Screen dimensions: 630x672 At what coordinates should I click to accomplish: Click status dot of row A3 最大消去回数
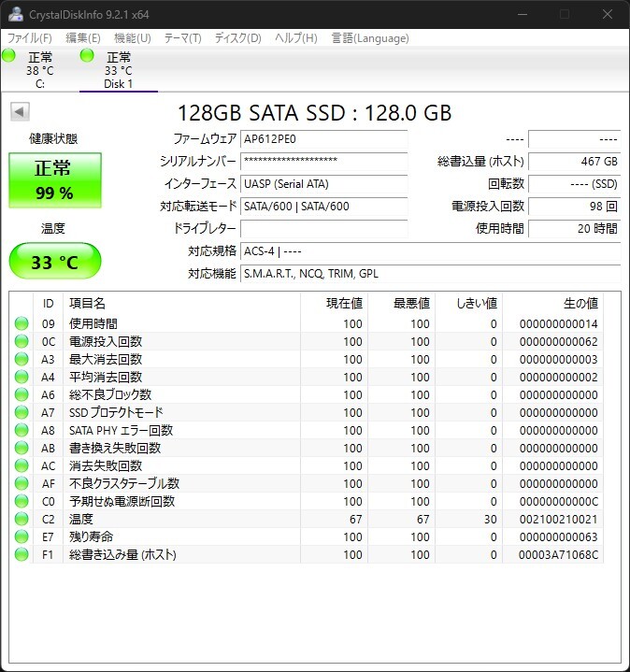tap(21, 359)
